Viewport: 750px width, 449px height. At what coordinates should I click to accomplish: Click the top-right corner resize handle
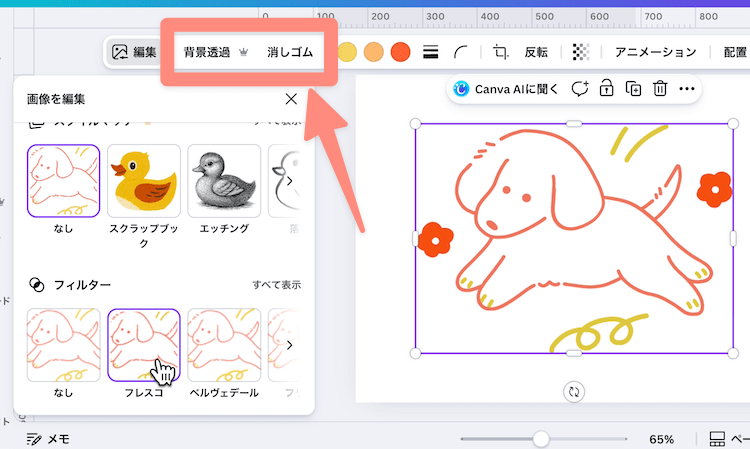(733, 124)
